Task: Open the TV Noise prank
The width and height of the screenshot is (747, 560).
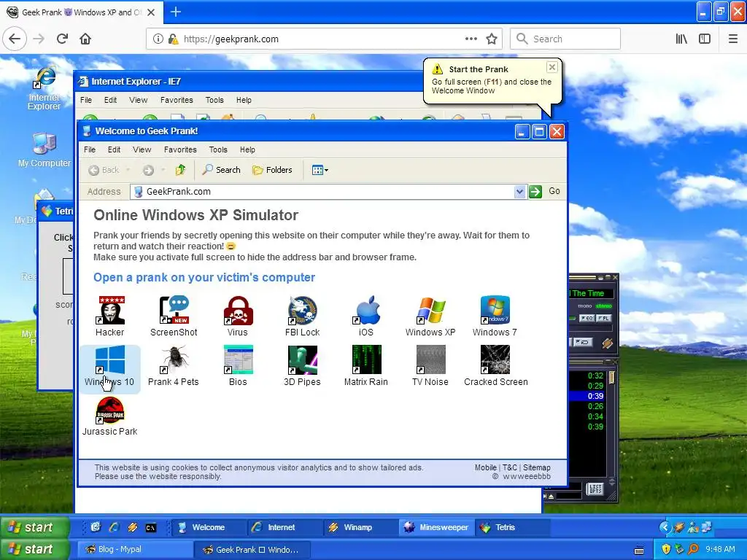Action: (430, 366)
